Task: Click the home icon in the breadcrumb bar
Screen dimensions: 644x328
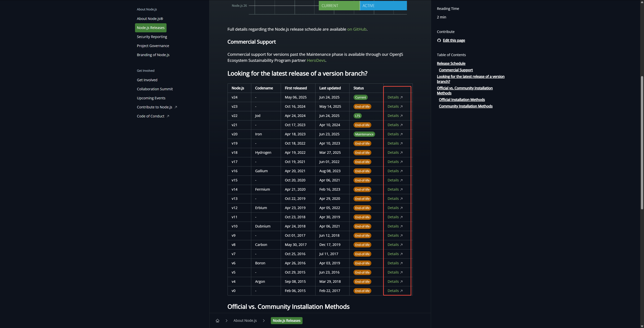Action: point(217,320)
